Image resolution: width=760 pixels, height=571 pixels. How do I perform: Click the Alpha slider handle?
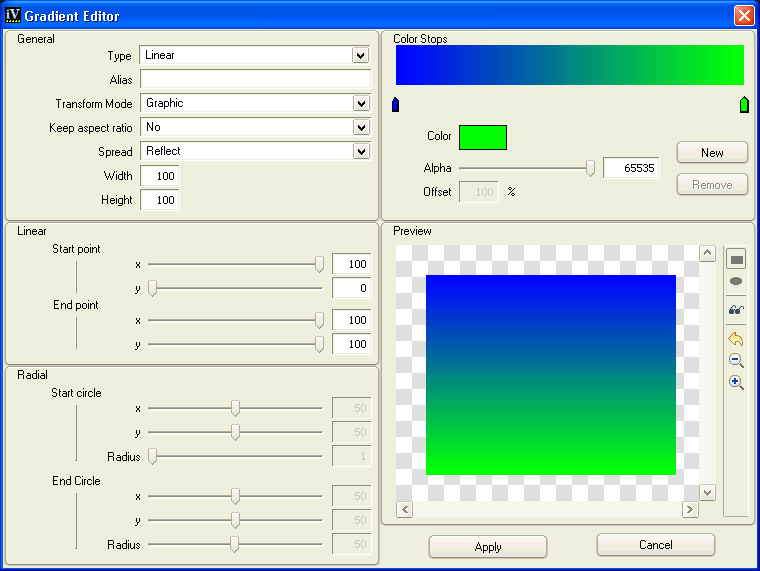pyautogui.click(x=590, y=169)
